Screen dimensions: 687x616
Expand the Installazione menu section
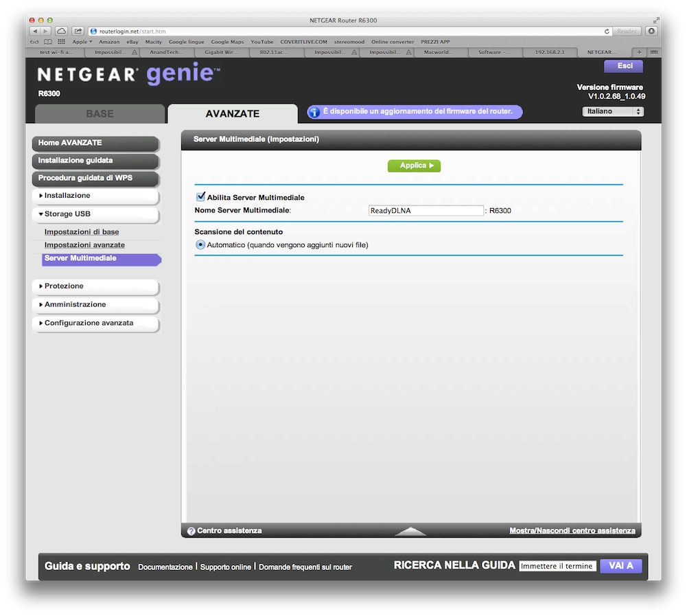[x=95, y=196]
